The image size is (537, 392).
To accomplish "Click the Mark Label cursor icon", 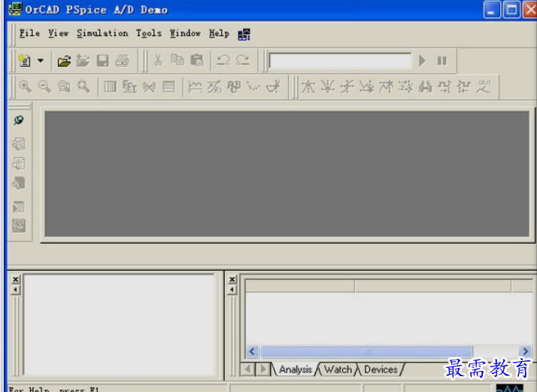I will (484, 87).
